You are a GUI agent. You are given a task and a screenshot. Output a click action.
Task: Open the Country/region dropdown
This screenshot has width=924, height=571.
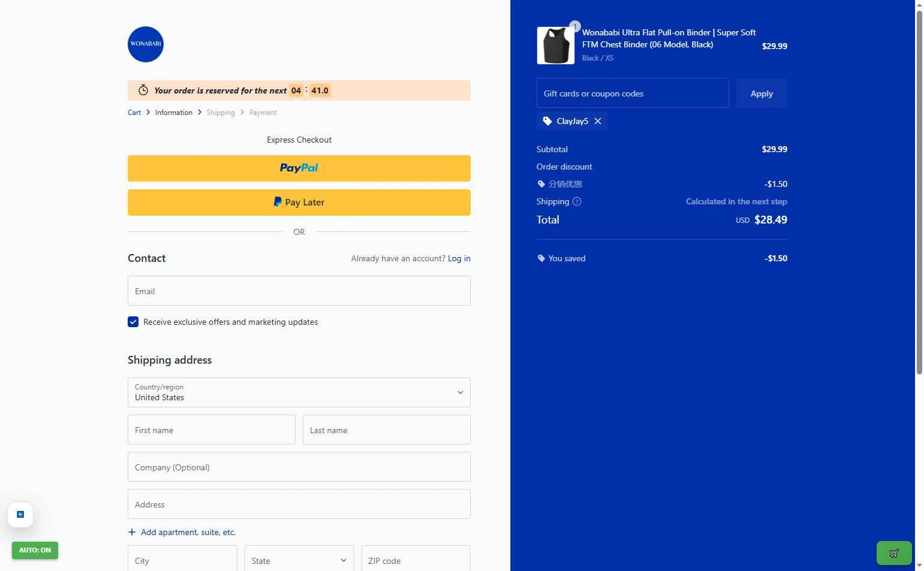click(x=299, y=392)
